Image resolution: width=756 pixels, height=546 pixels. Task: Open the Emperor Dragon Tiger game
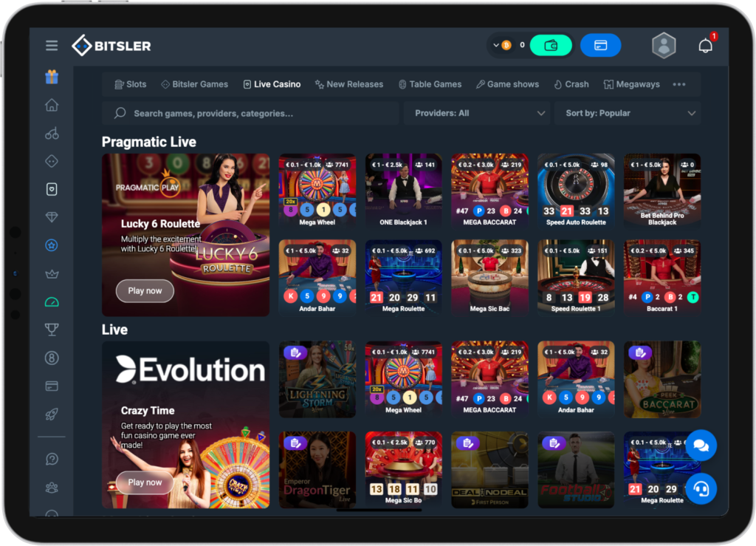point(317,470)
